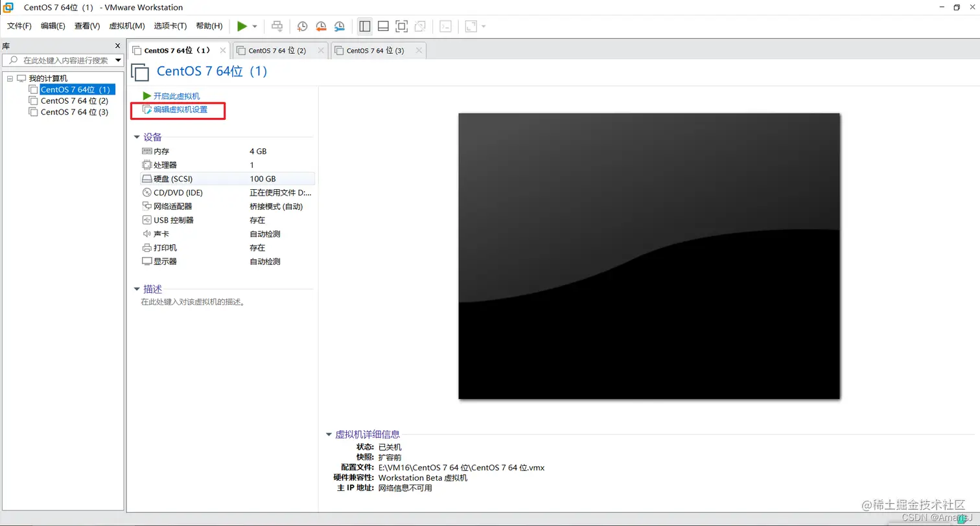Open the search filter dropdown
Screen dimensions: 980x526
117,60
